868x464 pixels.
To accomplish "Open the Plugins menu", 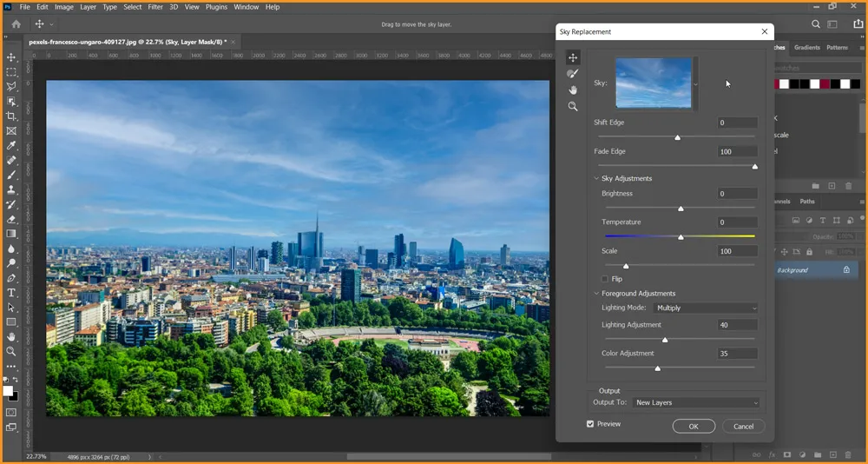I will (216, 7).
